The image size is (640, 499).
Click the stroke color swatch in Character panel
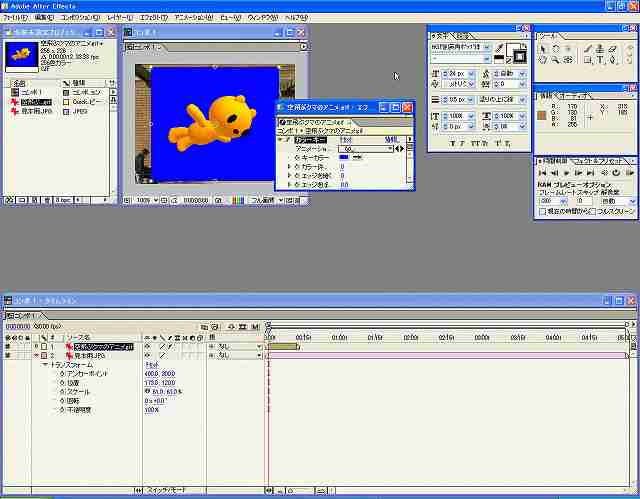pos(520,57)
